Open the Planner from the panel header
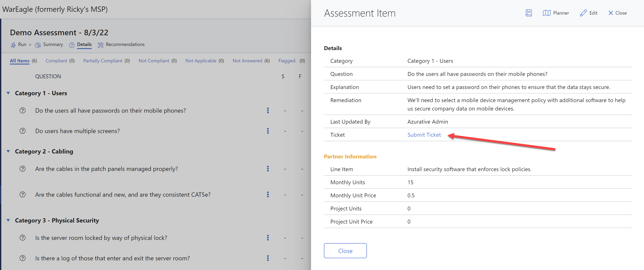This screenshot has width=644, height=270. (556, 13)
